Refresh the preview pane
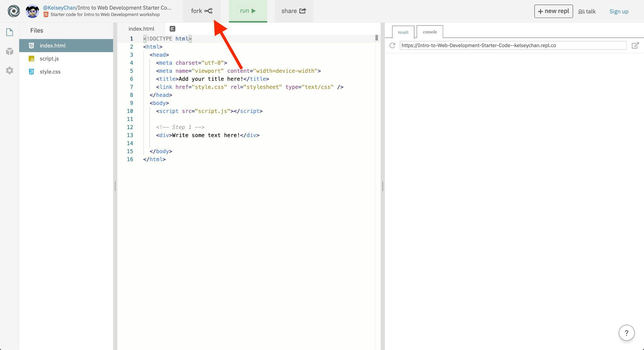The image size is (644, 350). coord(392,45)
